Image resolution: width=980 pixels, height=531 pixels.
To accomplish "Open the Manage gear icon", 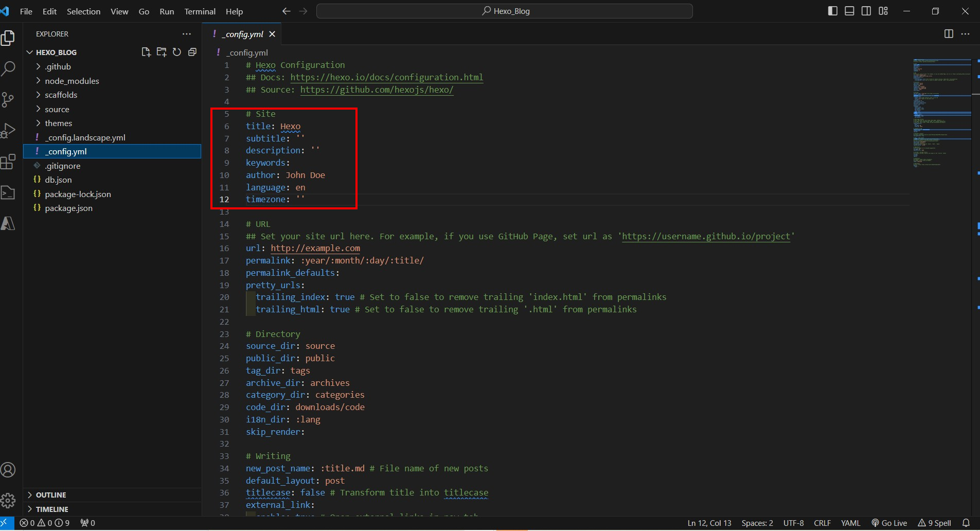I will [8, 500].
